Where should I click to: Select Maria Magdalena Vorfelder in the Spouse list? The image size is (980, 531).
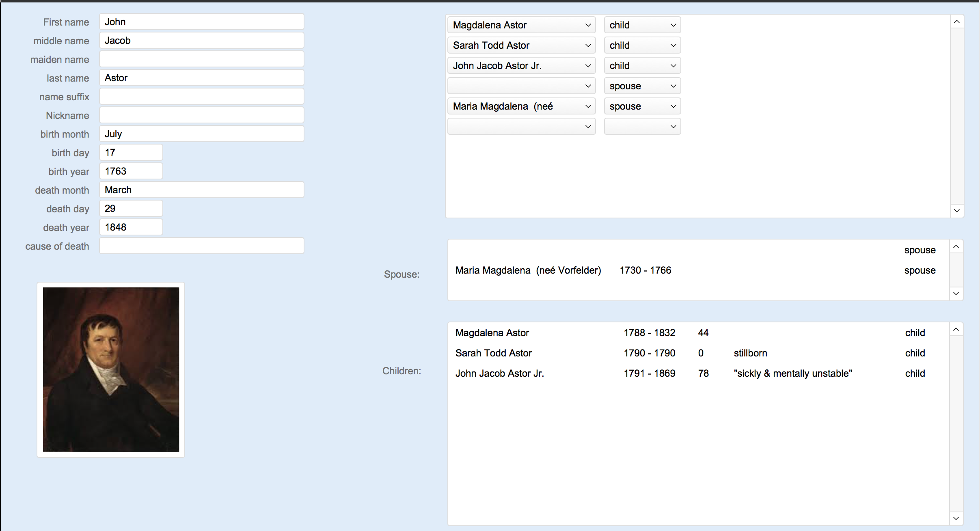pos(528,270)
